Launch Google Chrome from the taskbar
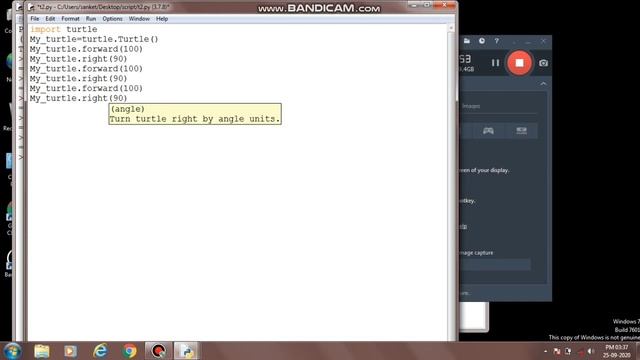 pyautogui.click(x=129, y=351)
